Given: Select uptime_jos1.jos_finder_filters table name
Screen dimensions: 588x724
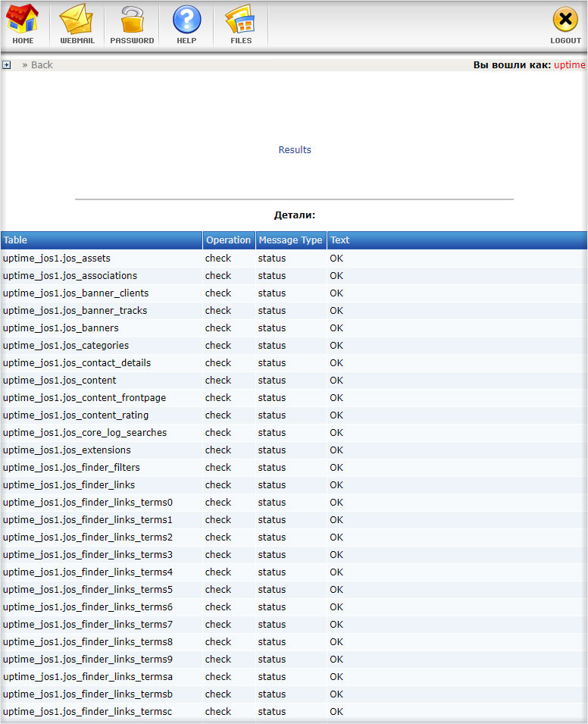Looking at the screenshot, I should coord(71,467).
